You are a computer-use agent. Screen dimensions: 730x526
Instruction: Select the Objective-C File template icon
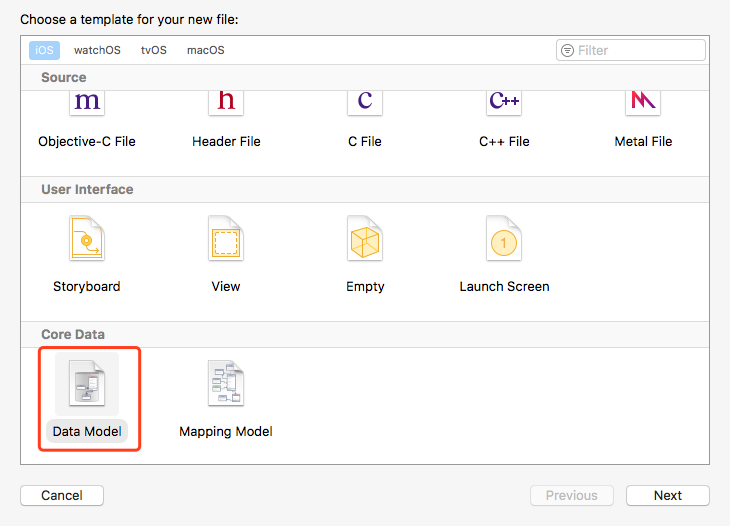coord(87,103)
